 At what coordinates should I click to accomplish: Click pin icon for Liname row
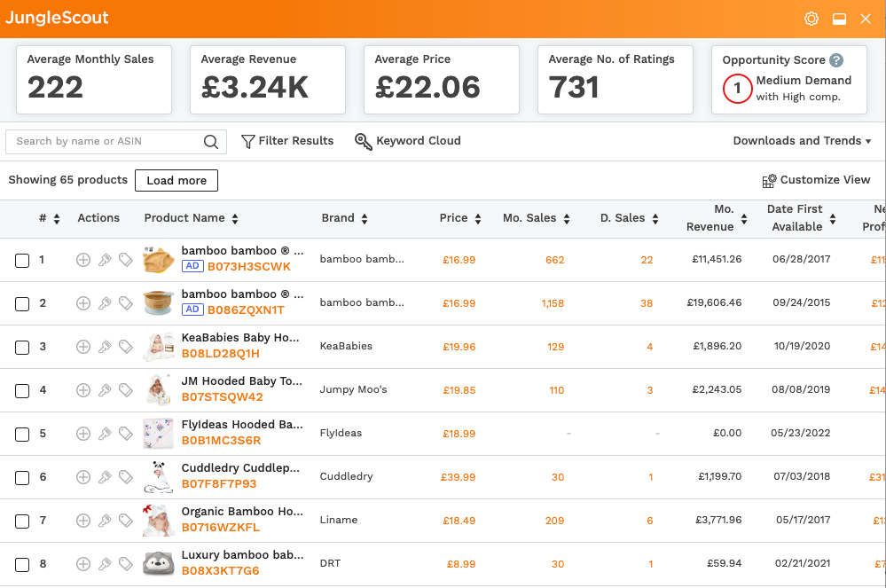pos(105,521)
